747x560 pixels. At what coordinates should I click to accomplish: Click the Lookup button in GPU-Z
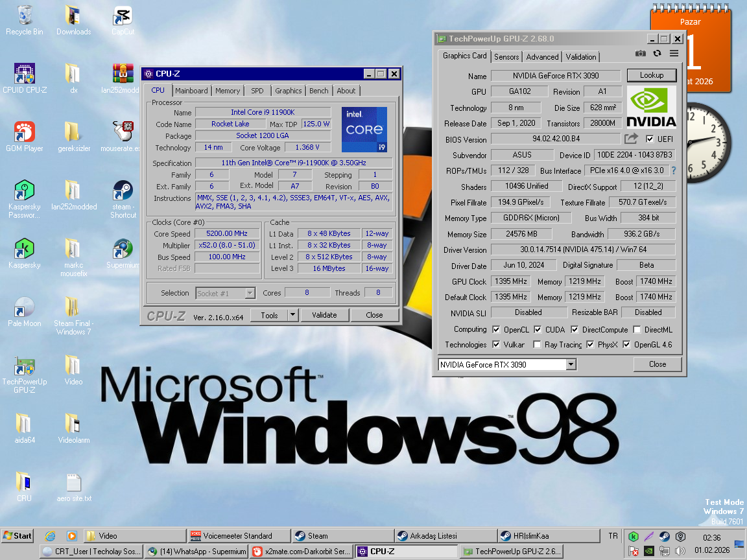[652, 75]
